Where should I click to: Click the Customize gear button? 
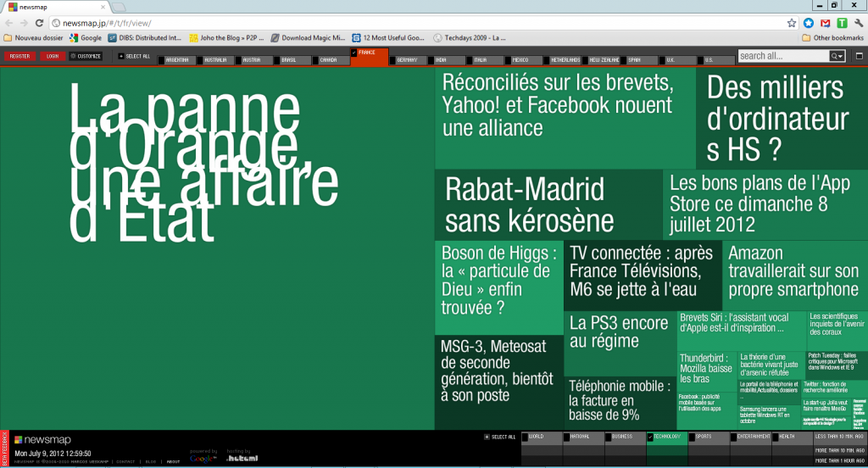tap(86, 56)
